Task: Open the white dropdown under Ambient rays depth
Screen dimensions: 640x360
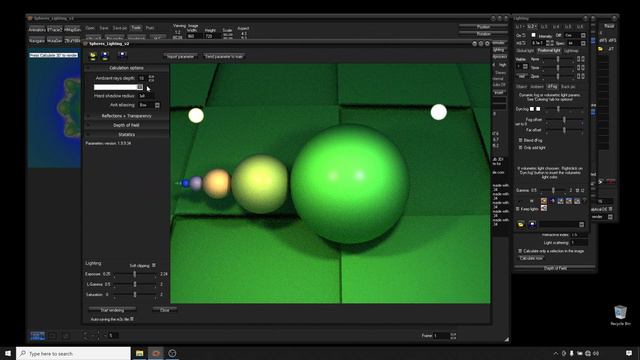Action: (118, 87)
